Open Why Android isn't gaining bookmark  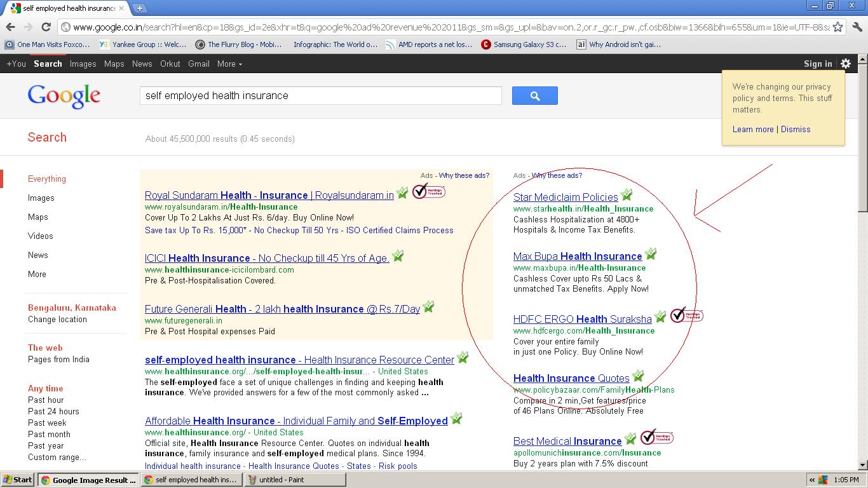[619, 44]
